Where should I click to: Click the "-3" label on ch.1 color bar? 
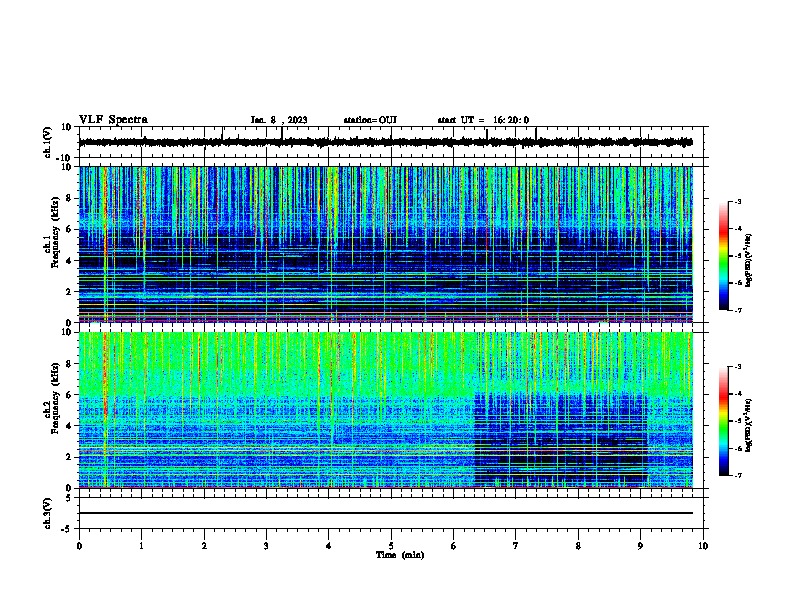tap(737, 201)
